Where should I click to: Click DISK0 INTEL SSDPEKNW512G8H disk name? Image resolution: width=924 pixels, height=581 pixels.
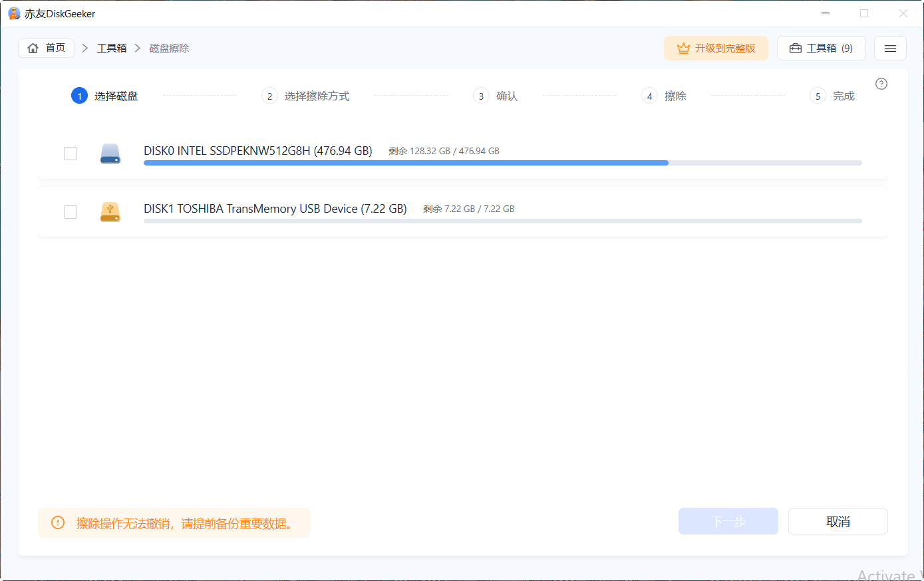[x=258, y=151]
